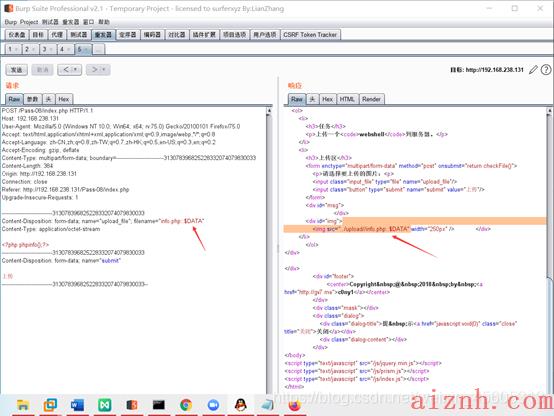Open the black terminal window in taskbar
This screenshot has width=554, height=416.
pyautogui.click(x=159, y=405)
